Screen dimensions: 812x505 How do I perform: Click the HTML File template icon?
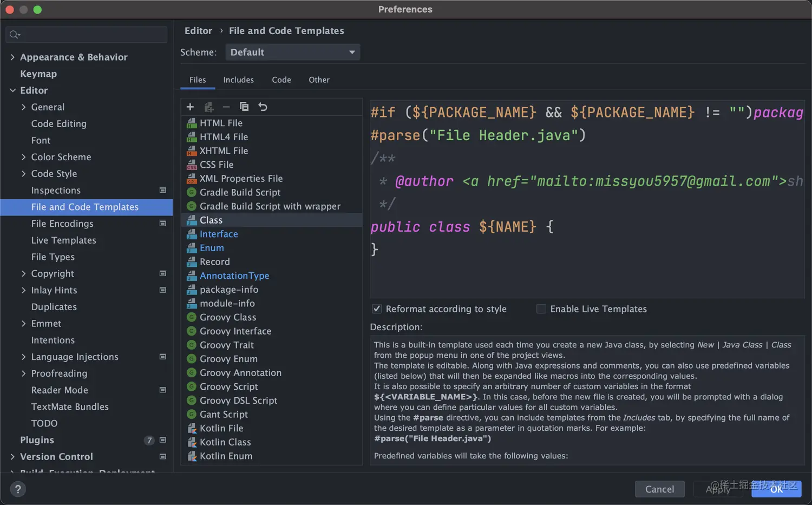pyautogui.click(x=191, y=123)
